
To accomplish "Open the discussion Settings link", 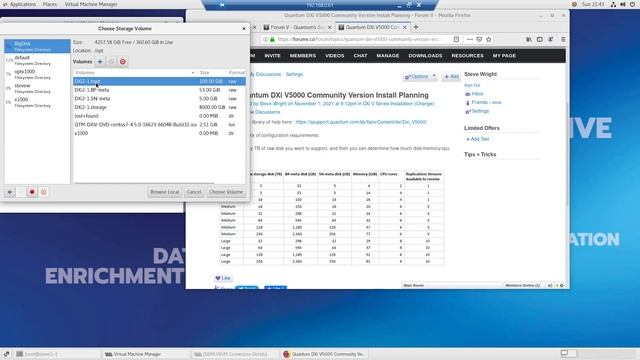I will pos(294,75).
